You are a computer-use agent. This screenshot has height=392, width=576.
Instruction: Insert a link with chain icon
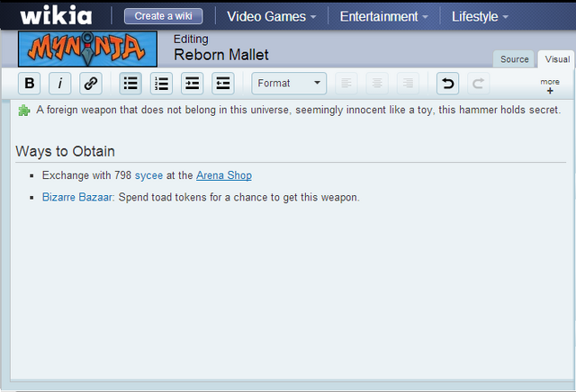[91, 84]
